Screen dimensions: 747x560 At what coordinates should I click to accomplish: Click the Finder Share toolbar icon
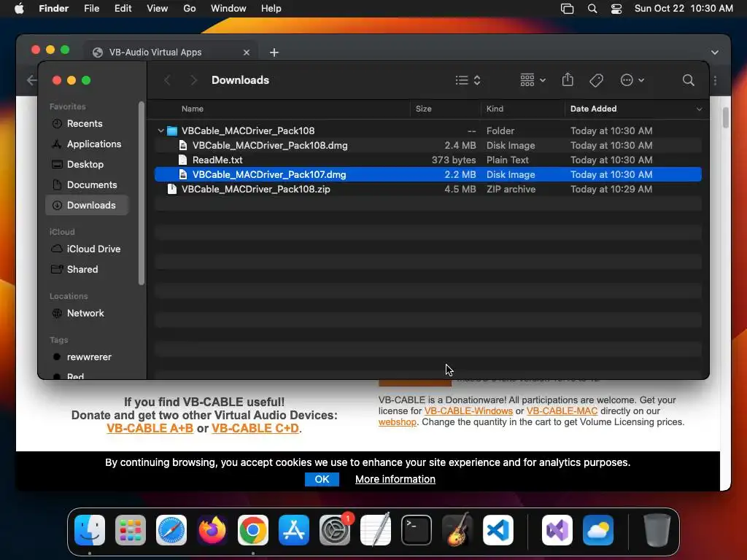tap(568, 80)
